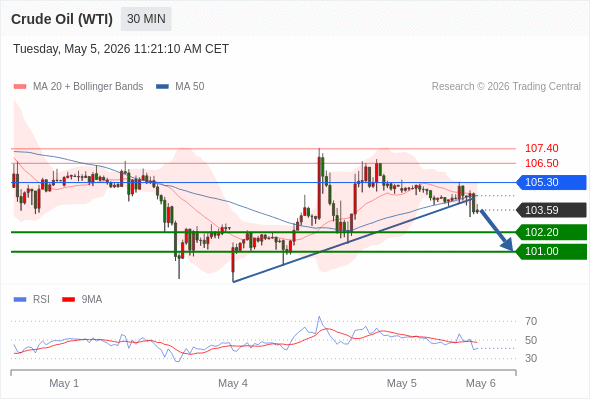The image size is (590, 400).
Task: Toggle the 9MA legend entry
Action: click(x=82, y=300)
